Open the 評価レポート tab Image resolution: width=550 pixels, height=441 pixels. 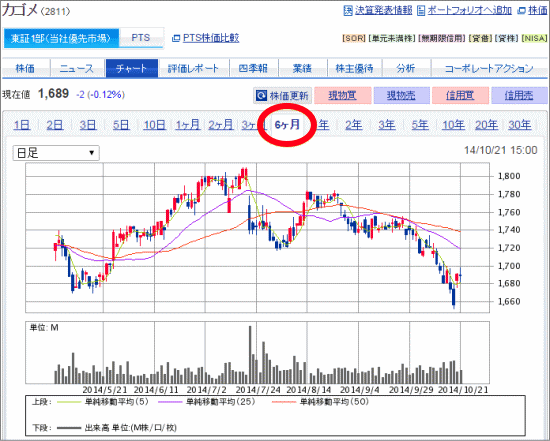[x=193, y=68]
